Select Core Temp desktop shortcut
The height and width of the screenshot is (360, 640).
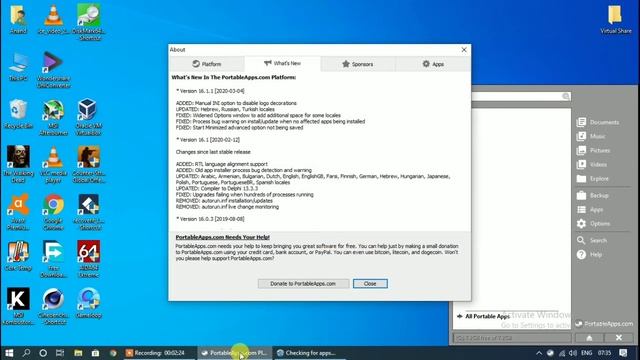tap(18, 256)
